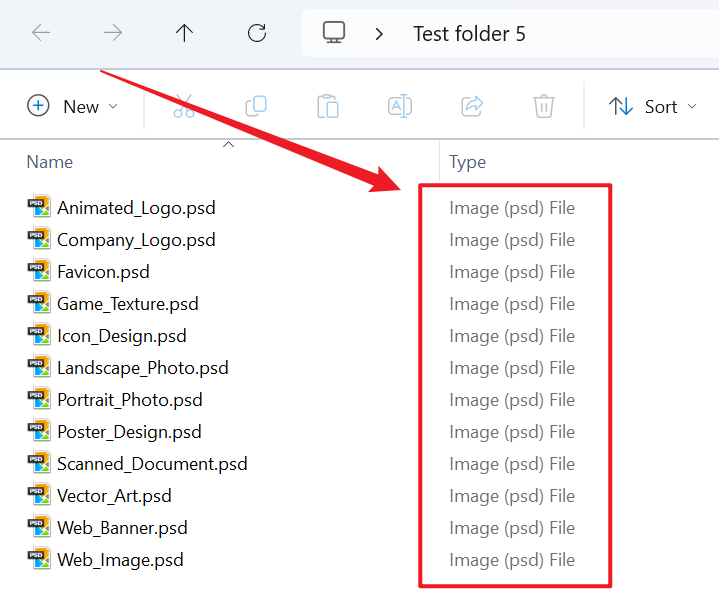
Task: Select Game_Texture.psd file name
Action: (127, 304)
